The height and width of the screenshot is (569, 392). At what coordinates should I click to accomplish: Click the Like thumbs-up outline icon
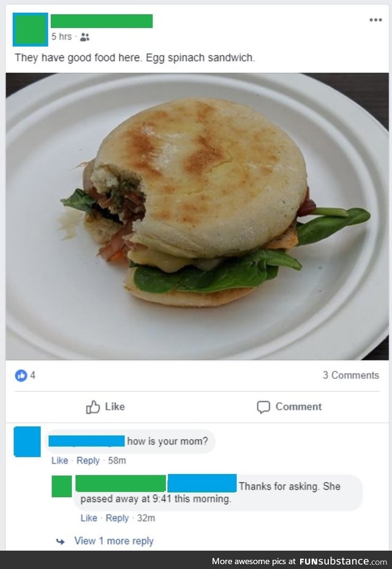pyautogui.click(x=93, y=407)
